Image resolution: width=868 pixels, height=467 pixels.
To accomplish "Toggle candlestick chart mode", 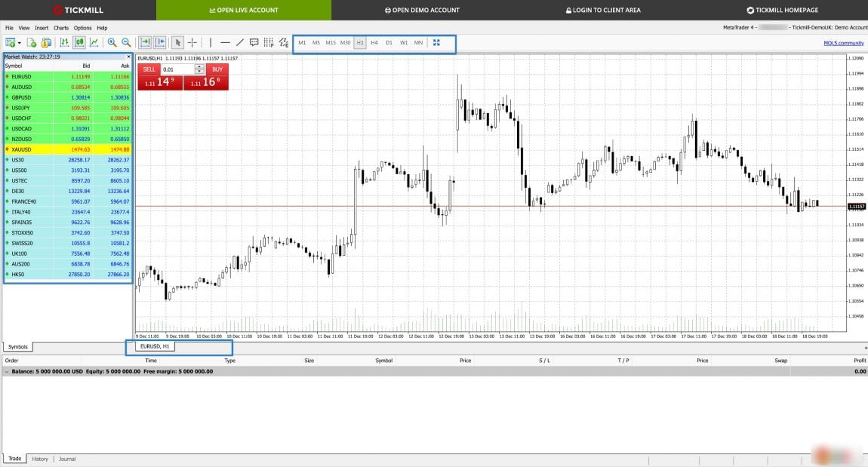I will [78, 43].
